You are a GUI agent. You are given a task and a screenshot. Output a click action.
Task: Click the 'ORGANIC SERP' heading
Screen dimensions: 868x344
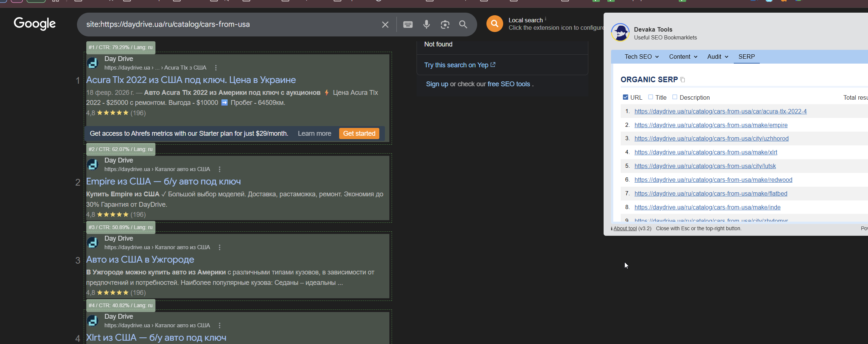coord(649,80)
